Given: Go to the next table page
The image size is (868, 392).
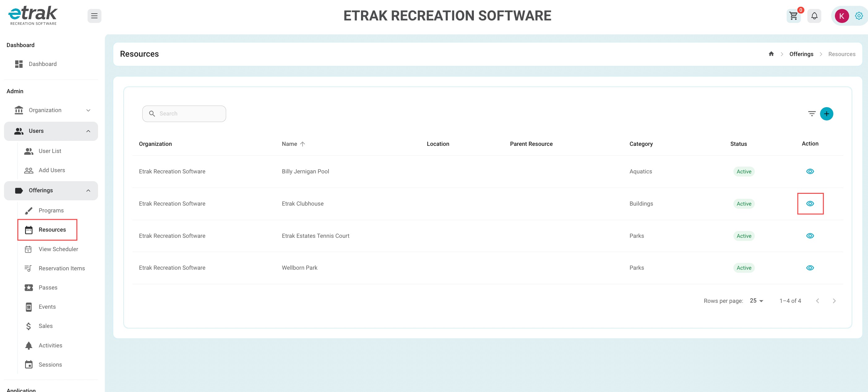Looking at the screenshot, I should pyautogui.click(x=834, y=301).
